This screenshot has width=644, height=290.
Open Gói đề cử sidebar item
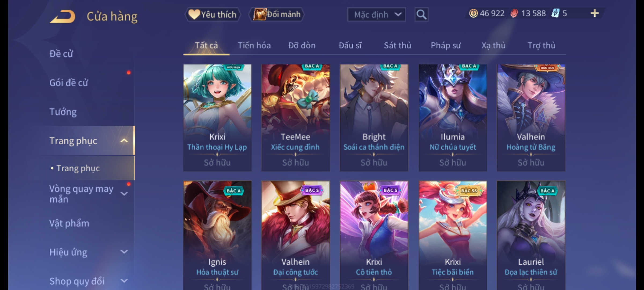click(x=69, y=83)
